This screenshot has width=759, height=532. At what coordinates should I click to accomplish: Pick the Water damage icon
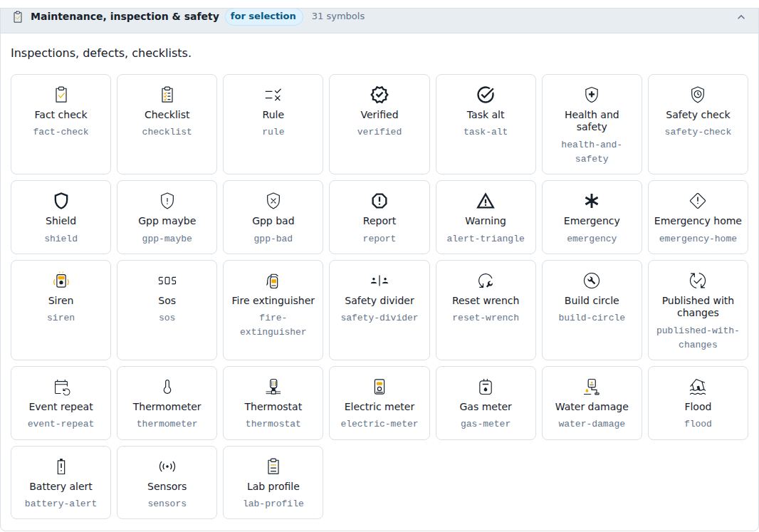pyautogui.click(x=592, y=387)
